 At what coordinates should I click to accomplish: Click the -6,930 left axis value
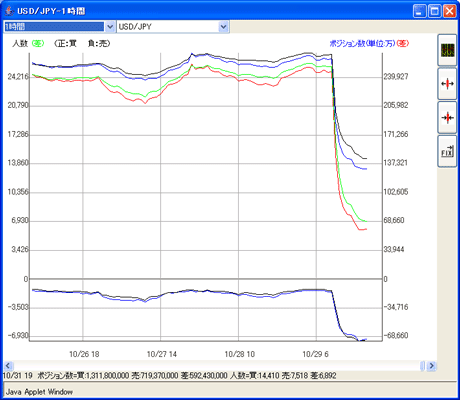point(18,335)
